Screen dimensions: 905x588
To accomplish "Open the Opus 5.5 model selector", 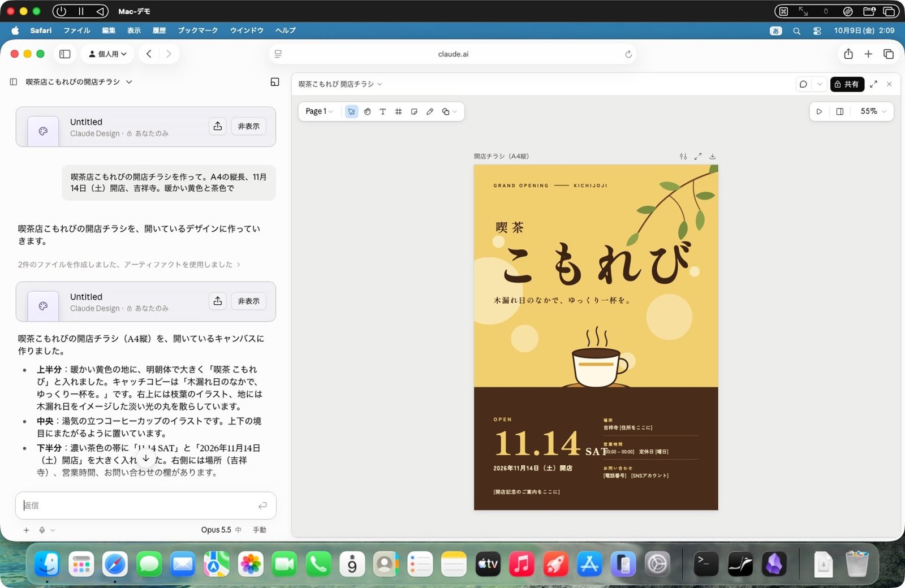I will [x=221, y=530].
